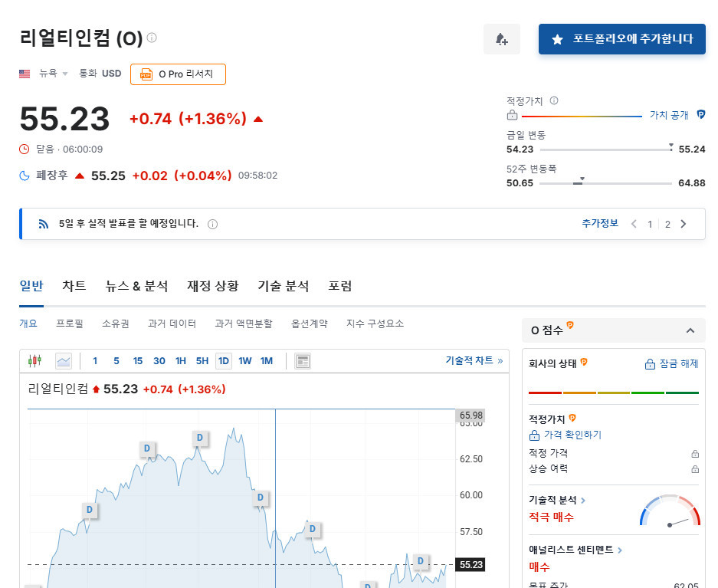Click the 잠금 해제 unlock link
Viewport: 718px width, 588px height.
point(671,363)
